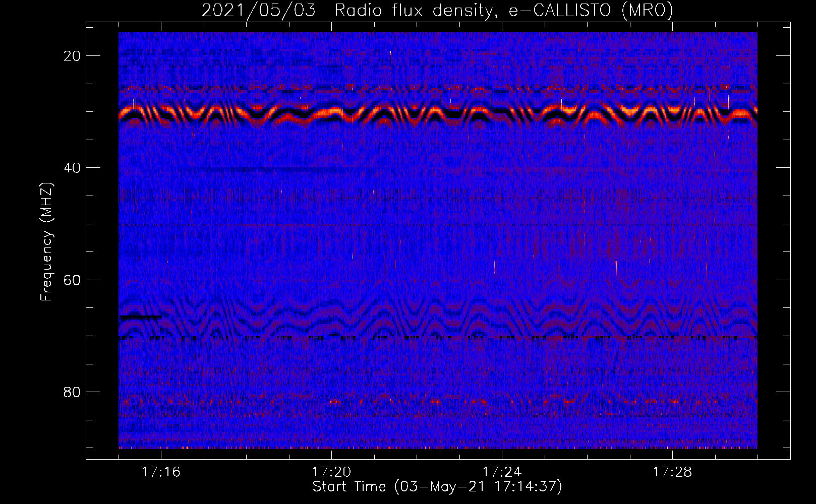Click the faint wavy band near 65 MHz
The image size is (816, 504).
(x=438, y=319)
